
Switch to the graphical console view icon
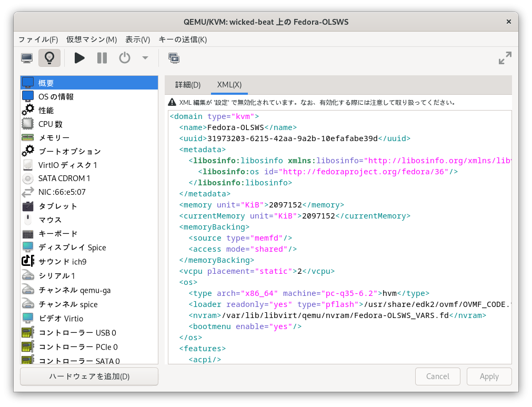[x=27, y=58]
